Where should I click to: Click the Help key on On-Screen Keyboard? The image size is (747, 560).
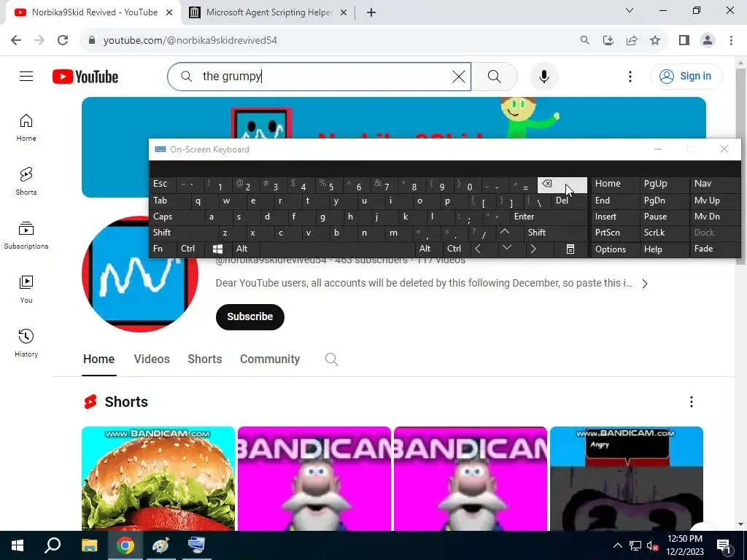coord(664,249)
